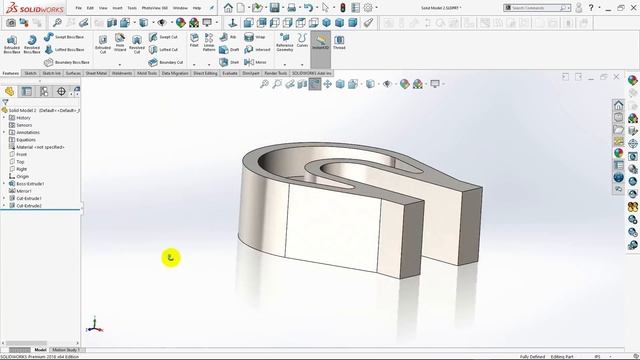Click the Print icon in title toolbar
Image resolution: width=640 pixels, height=360 pixels.
[291, 8]
